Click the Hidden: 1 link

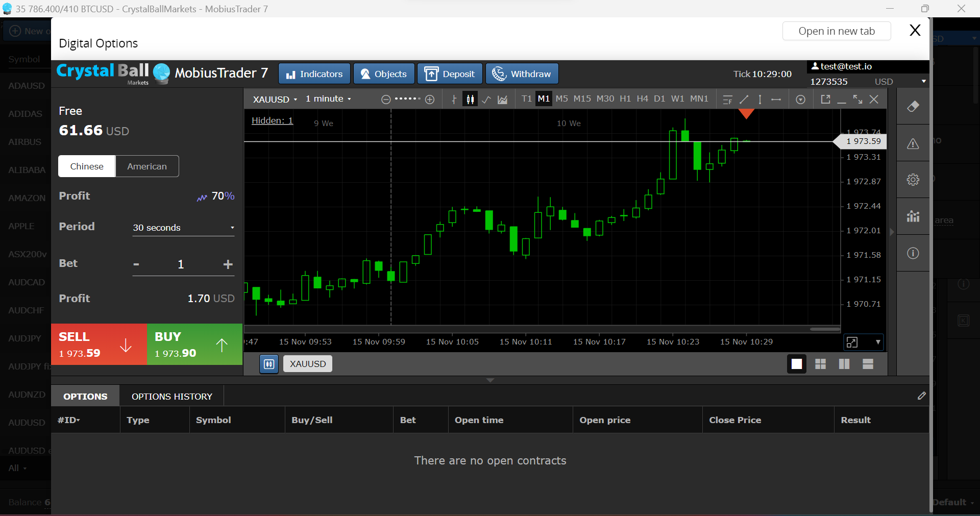[x=273, y=120]
